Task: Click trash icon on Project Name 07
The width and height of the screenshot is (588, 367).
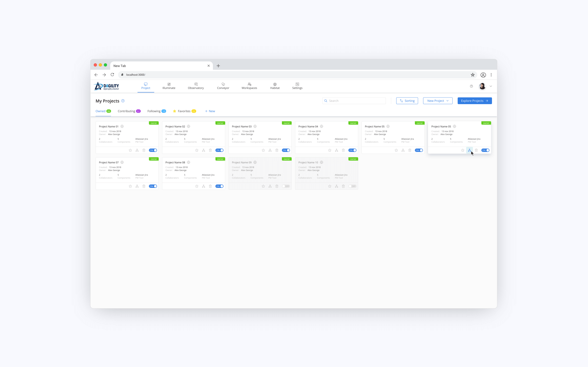Action: [144, 186]
